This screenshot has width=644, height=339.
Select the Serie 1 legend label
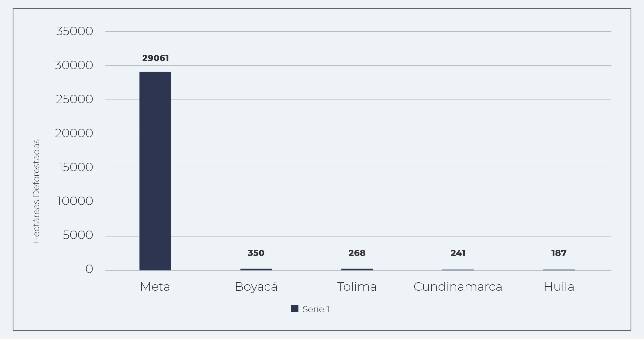pos(316,309)
